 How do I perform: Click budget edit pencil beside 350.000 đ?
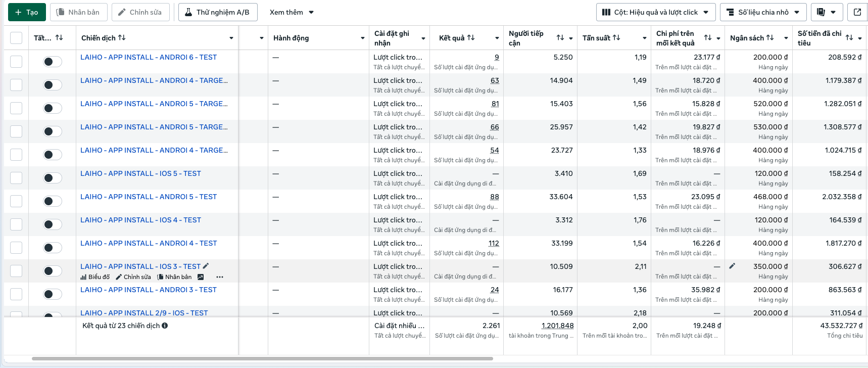tap(732, 266)
